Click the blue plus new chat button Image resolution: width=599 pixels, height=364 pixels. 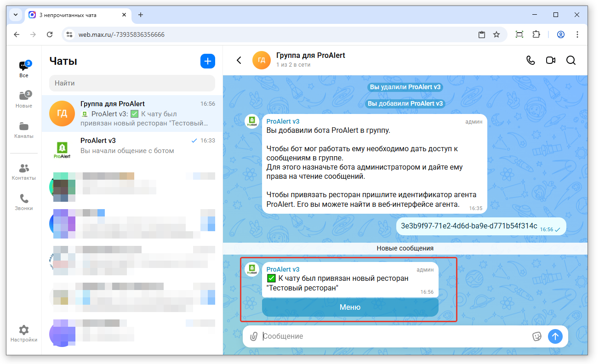(208, 61)
